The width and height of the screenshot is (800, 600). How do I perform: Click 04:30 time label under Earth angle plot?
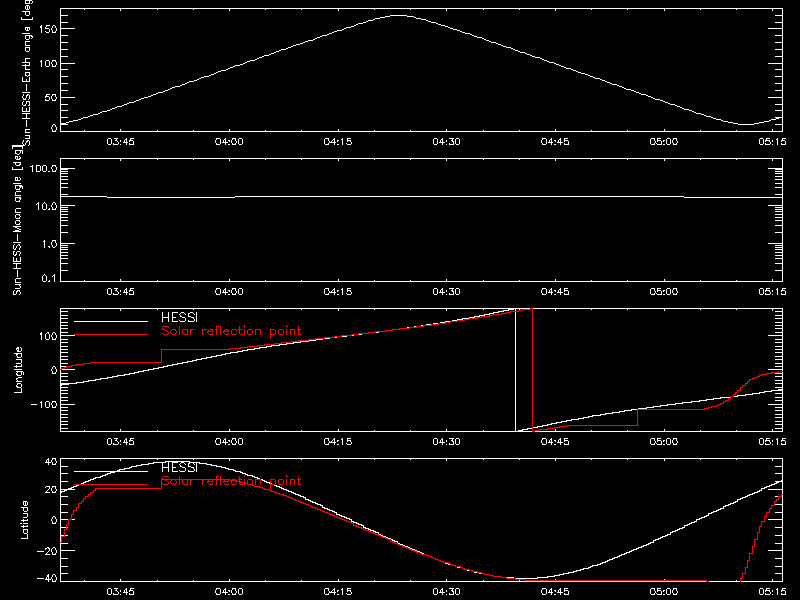(446, 141)
